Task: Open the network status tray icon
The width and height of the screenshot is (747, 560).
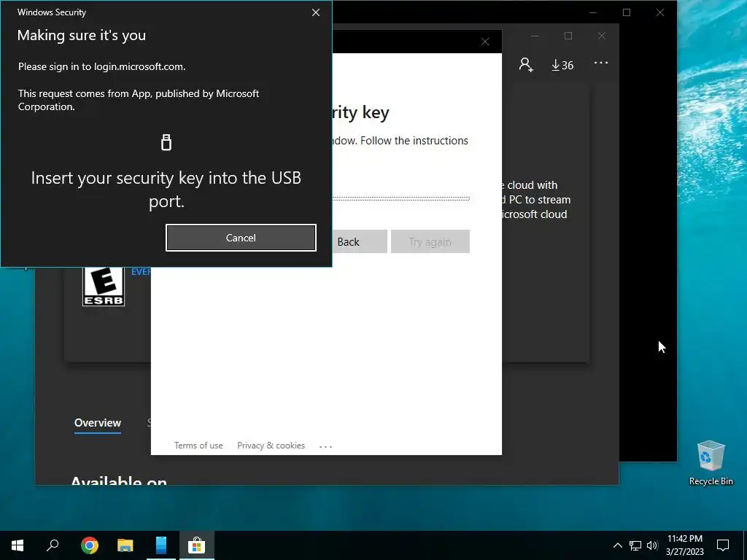Action: point(635,545)
